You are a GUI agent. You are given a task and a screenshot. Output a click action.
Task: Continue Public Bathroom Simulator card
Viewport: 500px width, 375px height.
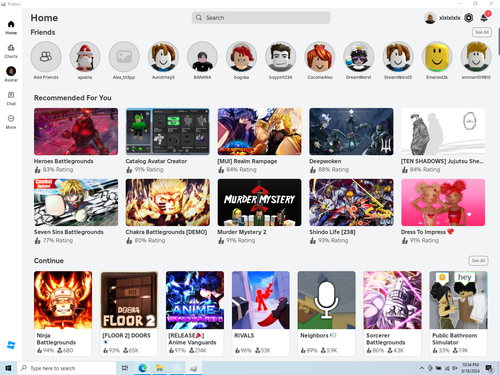click(459, 313)
